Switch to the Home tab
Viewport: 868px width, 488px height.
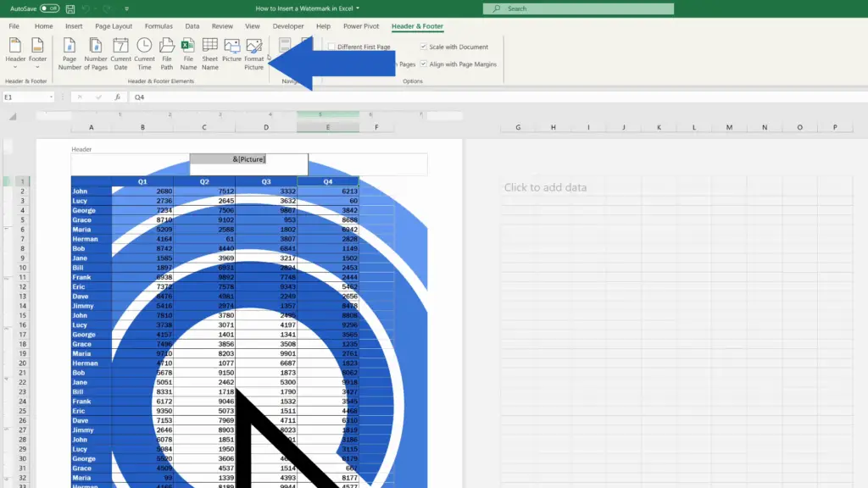(x=44, y=26)
